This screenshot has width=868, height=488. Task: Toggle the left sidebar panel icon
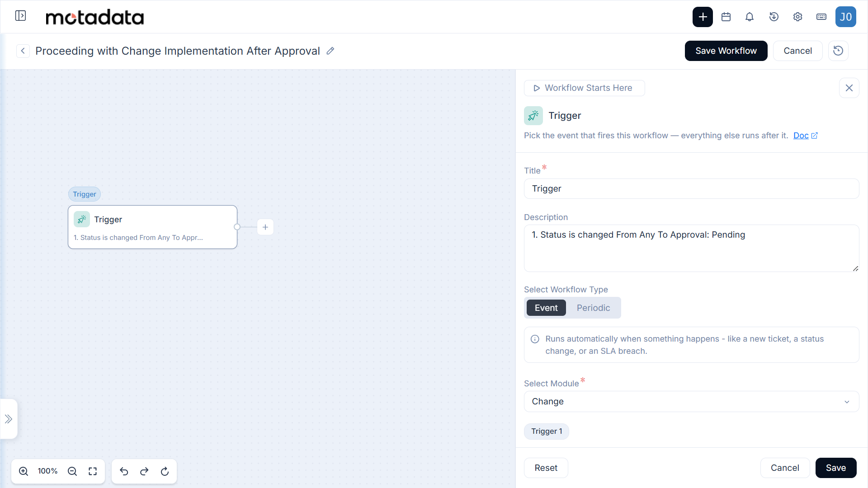(20, 16)
